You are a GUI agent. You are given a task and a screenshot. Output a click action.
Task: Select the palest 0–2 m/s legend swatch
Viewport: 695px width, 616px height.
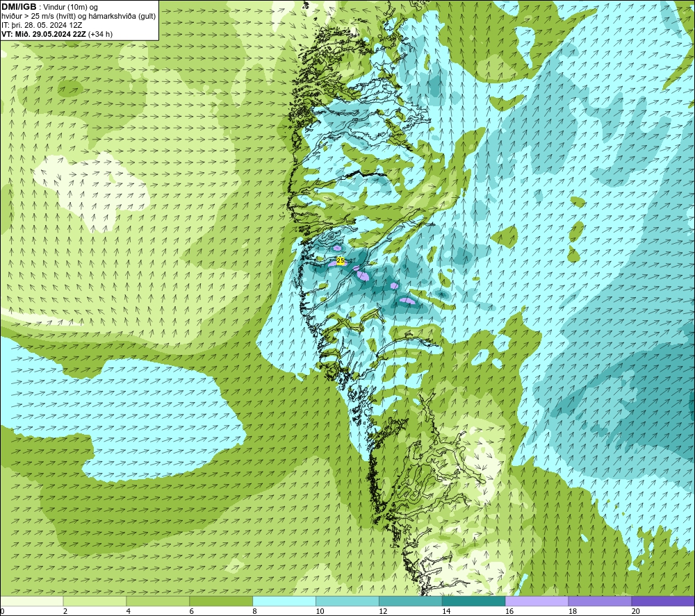[31, 601]
